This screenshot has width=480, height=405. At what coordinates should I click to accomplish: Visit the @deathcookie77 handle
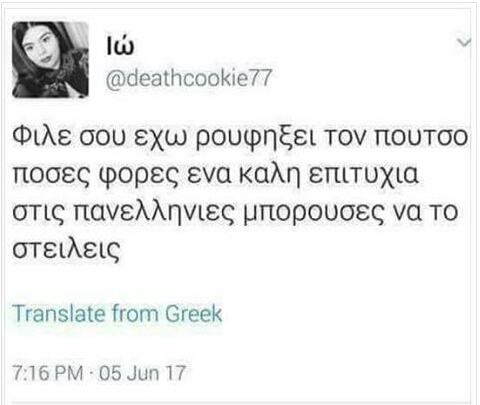[189, 79]
